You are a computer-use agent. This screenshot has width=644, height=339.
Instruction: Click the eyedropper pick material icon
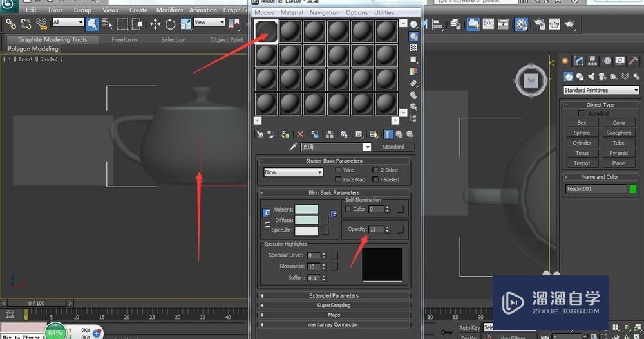click(293, 147)
